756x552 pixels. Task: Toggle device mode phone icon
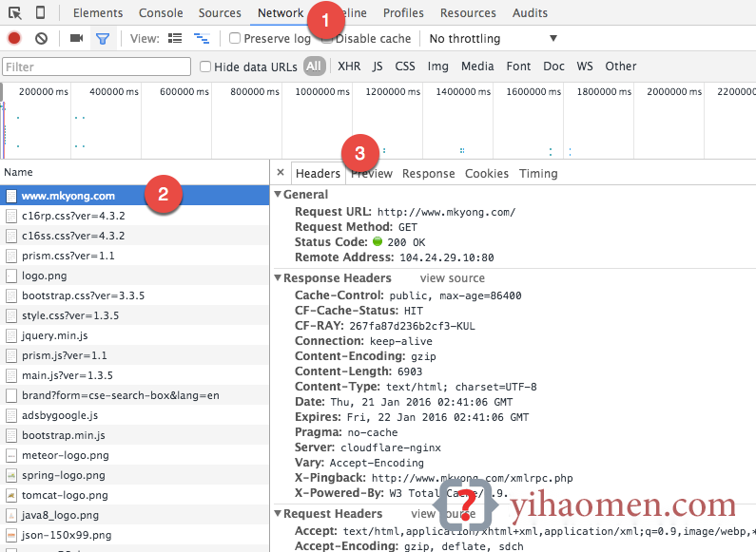(x=41, y=12)
